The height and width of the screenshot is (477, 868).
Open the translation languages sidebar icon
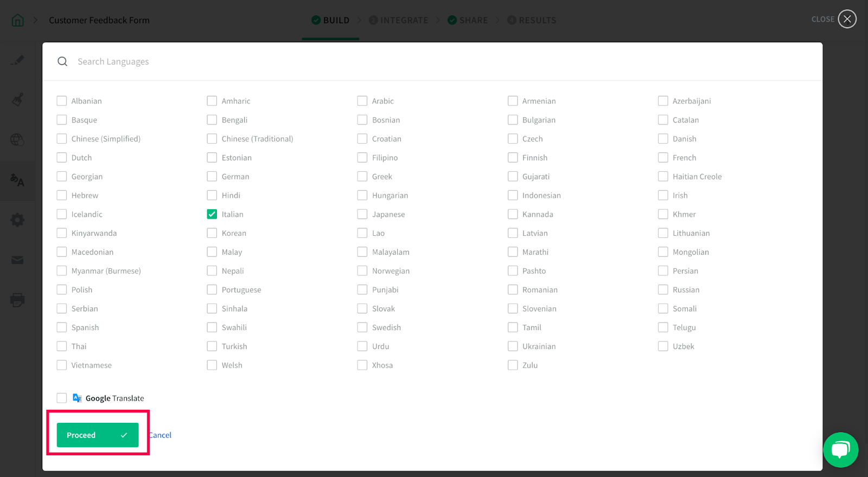tap(17, 180)
